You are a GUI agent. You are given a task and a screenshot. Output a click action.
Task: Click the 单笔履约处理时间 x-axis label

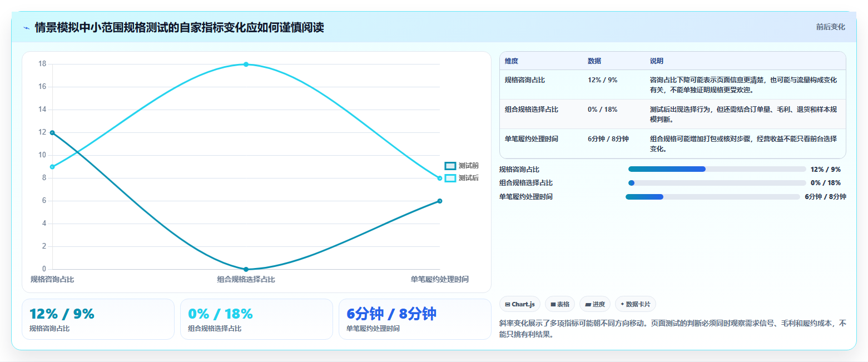click(439, 279)
